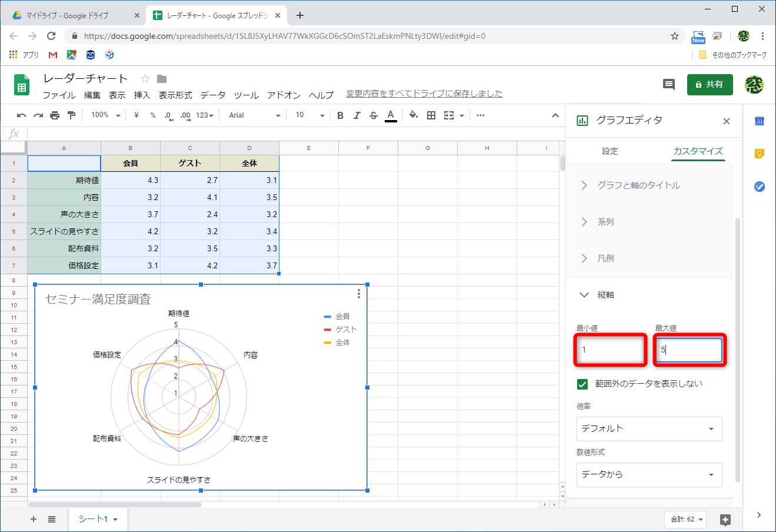Open the 変更内容をすべてドライブに保存しました link
Screen dimensions: 776x532
click(x=424, y=94)
